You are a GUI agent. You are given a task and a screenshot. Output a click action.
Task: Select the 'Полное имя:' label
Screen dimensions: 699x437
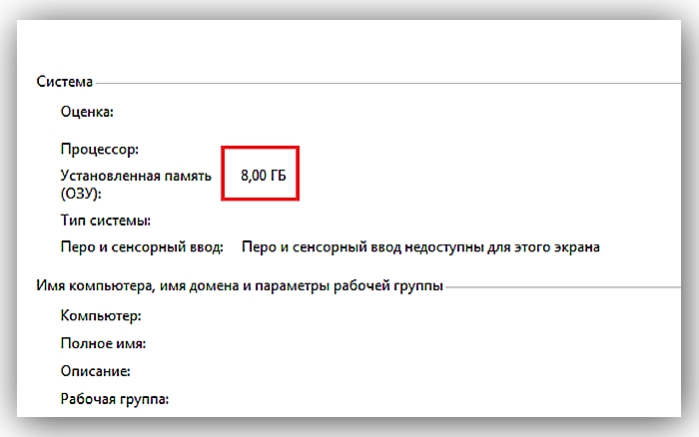103,343
